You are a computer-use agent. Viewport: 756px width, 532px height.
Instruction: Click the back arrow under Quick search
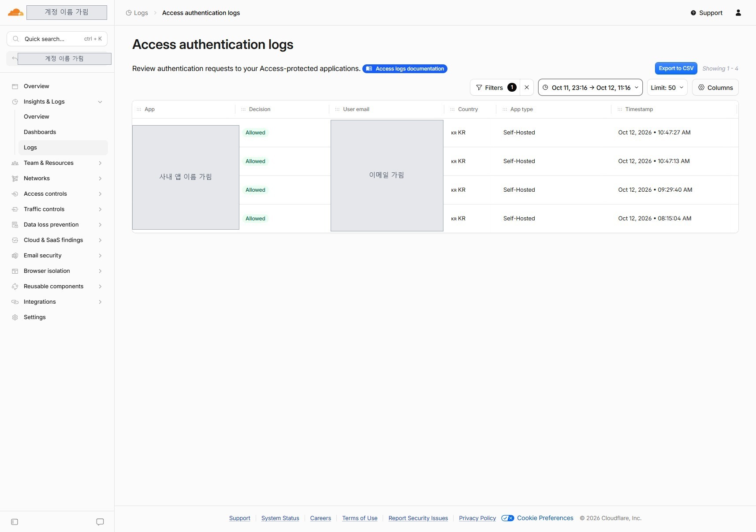pos(15,59)
